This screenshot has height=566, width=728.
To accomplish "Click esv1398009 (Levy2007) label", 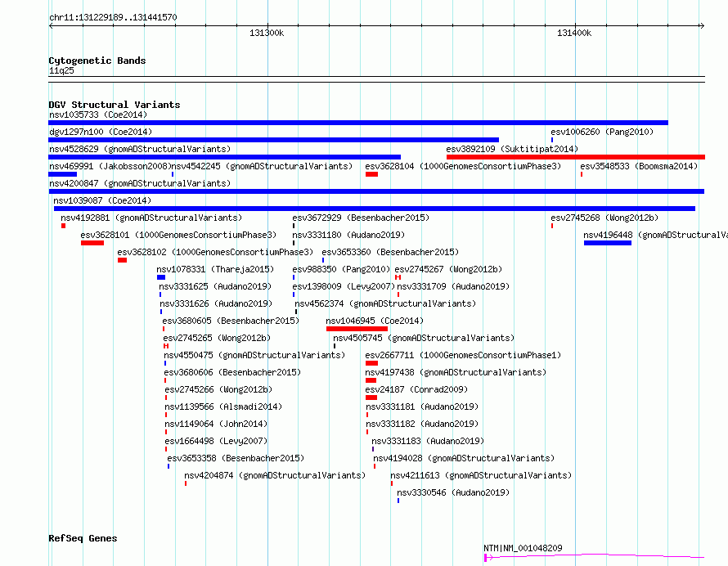I will click(x=344, y=286).
